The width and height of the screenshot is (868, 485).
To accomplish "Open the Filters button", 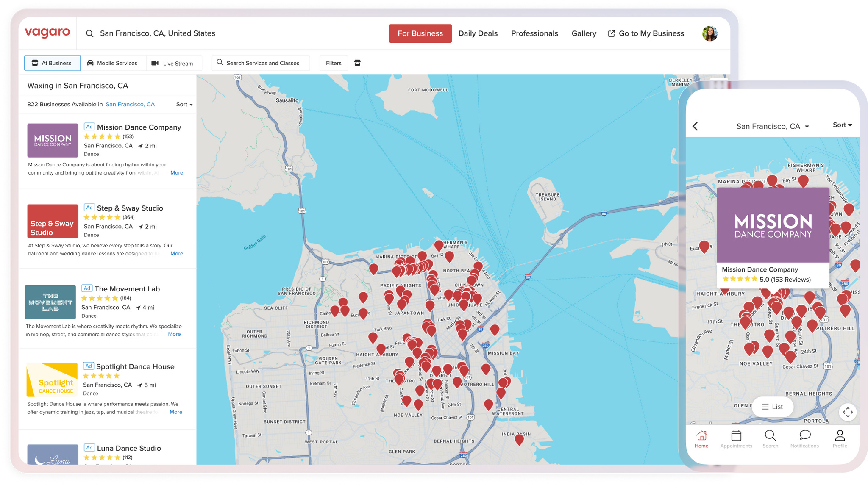I will pyautogui.click(x=334, y=63).
